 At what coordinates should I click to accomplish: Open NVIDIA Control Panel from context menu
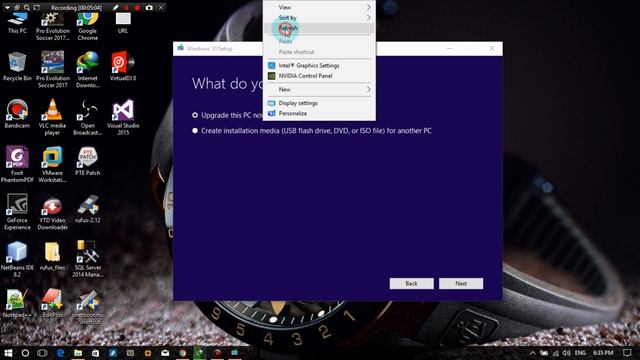pos(319,76)
